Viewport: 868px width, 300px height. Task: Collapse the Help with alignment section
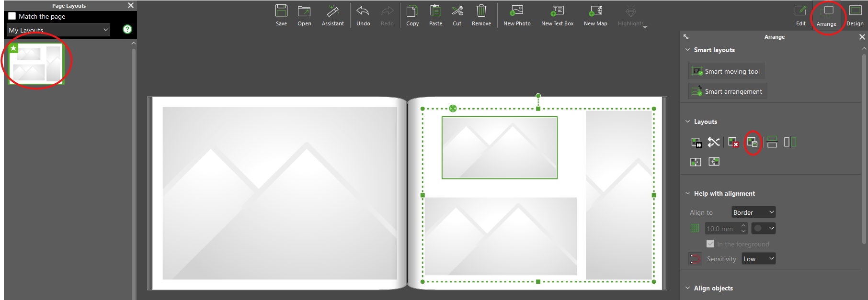688,193
